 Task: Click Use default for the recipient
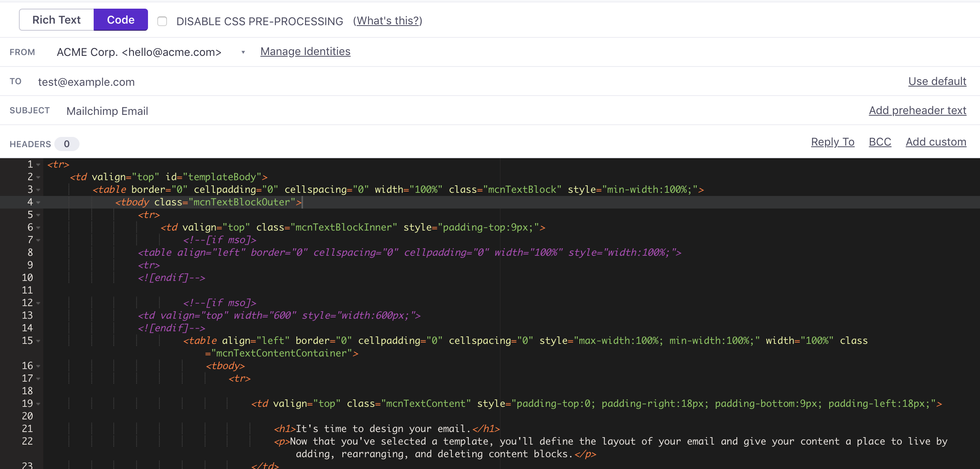coord(937,81)
